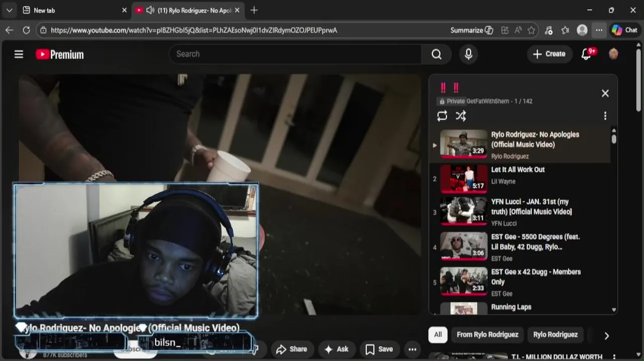Select the From Rylo Rodriguez chip
644x361 pixels.
(x=487, y=334)
